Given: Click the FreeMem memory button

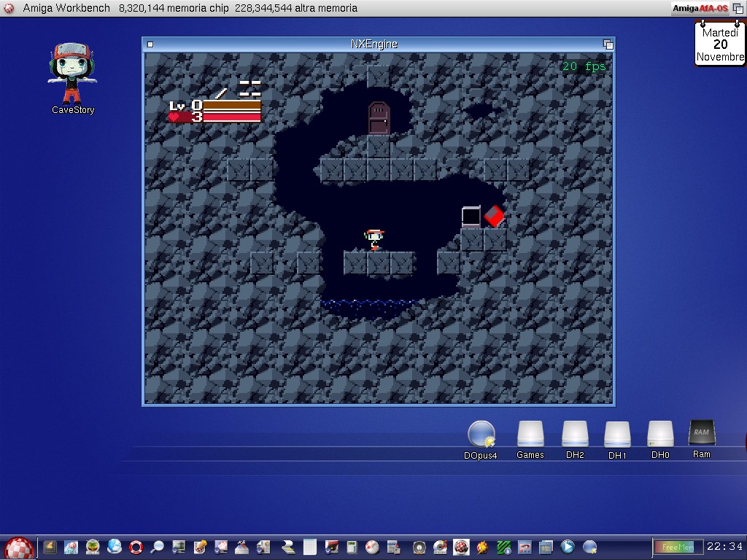Looking at the screenshot, I should point(675,547).
